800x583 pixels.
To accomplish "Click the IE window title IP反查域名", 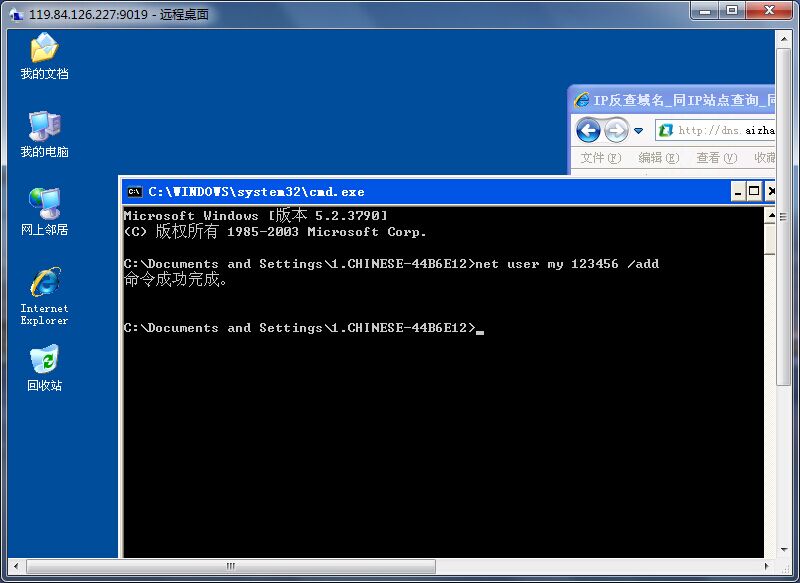I will pyautogui.click(x=684, y=100).
